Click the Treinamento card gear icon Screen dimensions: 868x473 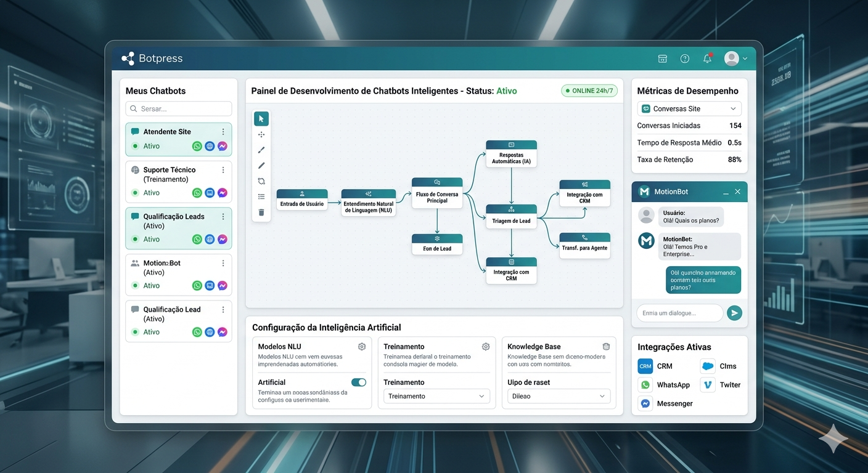pyautogui.click(x=486, y=347)
